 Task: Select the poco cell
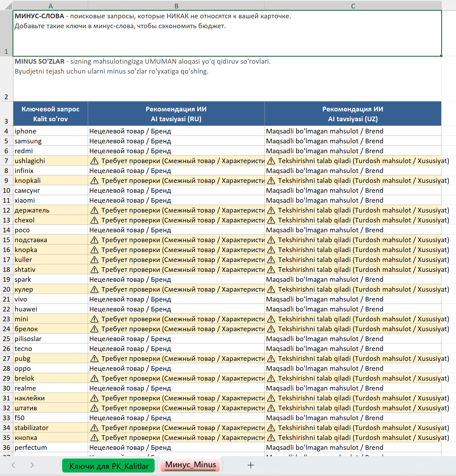tap(51, 230)
